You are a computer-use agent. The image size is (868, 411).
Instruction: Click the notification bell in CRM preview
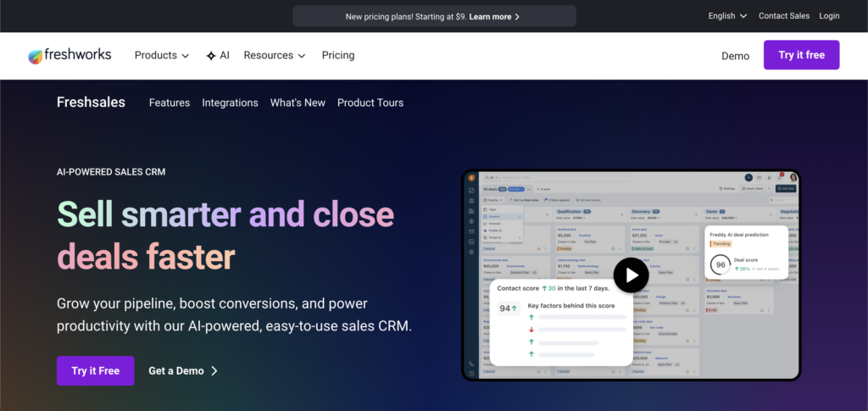[778, 177]
